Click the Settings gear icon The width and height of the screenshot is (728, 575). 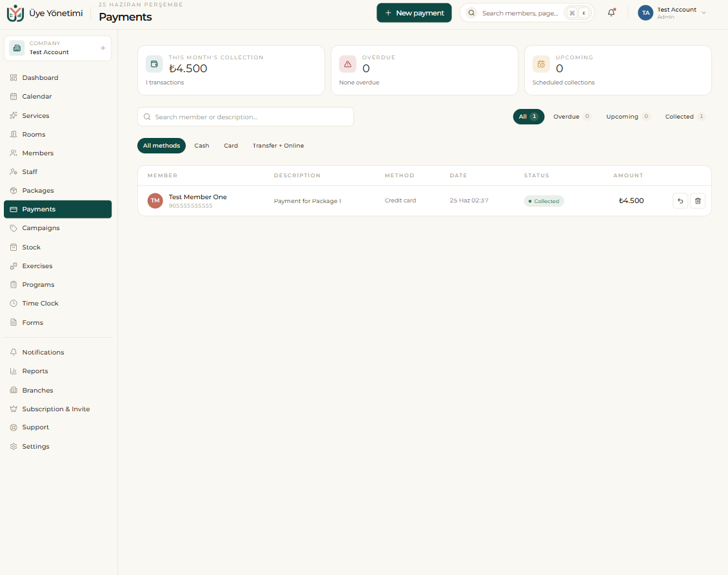click(x=14, y=447)
